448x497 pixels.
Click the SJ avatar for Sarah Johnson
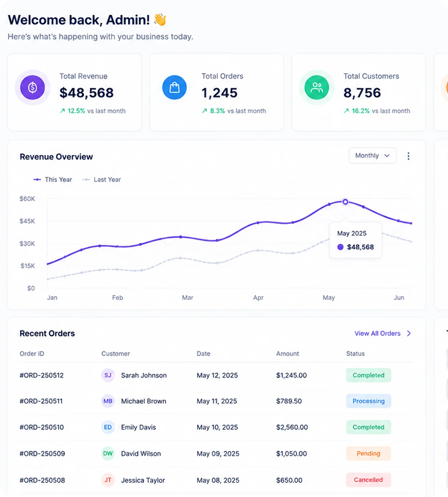108,375
